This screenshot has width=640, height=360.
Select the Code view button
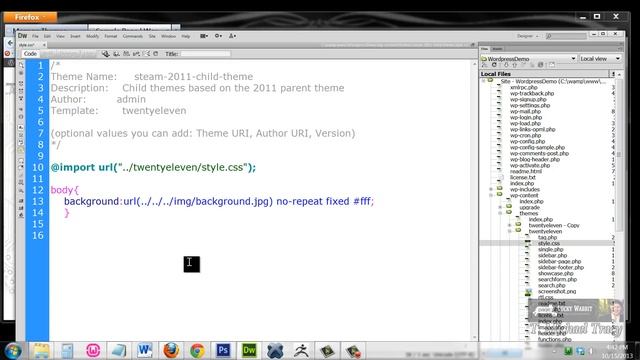[x=30, y=54]
